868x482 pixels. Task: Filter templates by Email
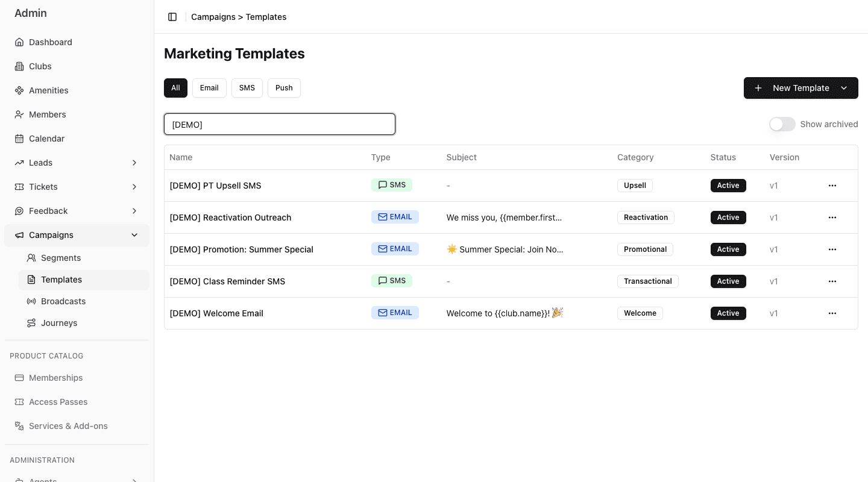(209, 88)
